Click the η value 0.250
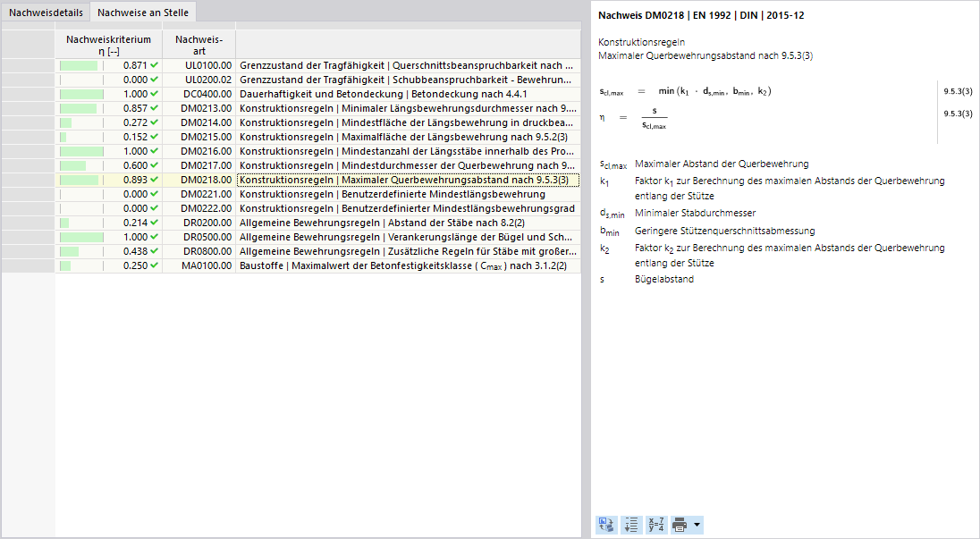 [x=135, y=266]
